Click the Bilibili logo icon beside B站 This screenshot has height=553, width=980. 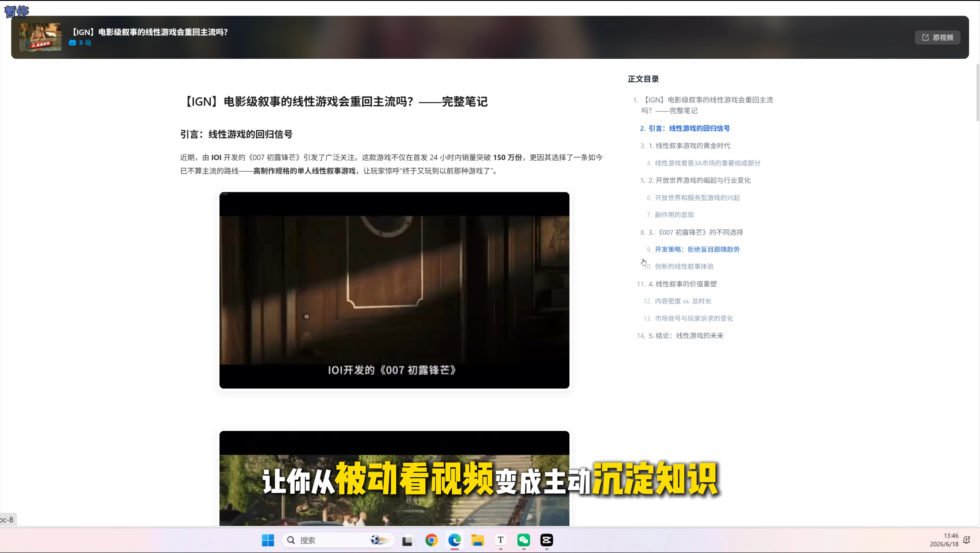pyautogui.click(x=73, y=42)
